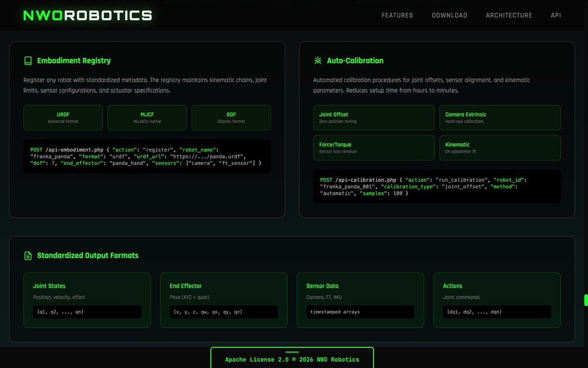Click the Standardized Output Formats document icon
The image size is (588, 368).
28,256
